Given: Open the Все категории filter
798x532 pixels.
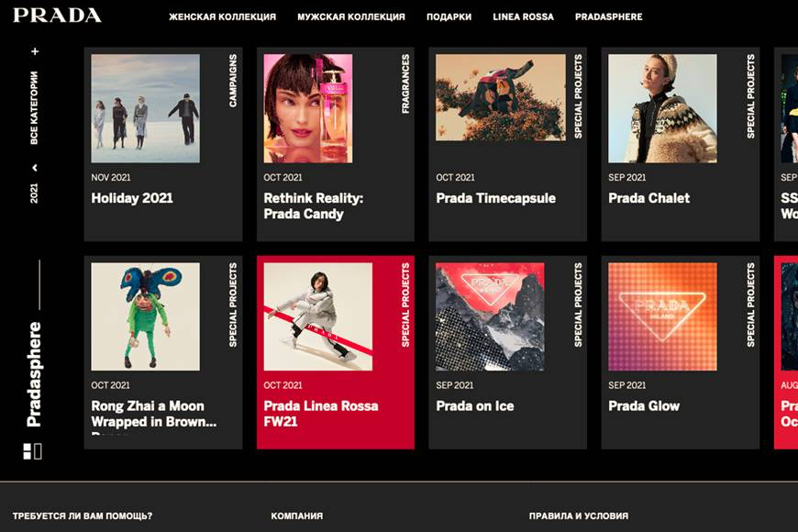Looking at the screenshot, I should tap(34, 107).
